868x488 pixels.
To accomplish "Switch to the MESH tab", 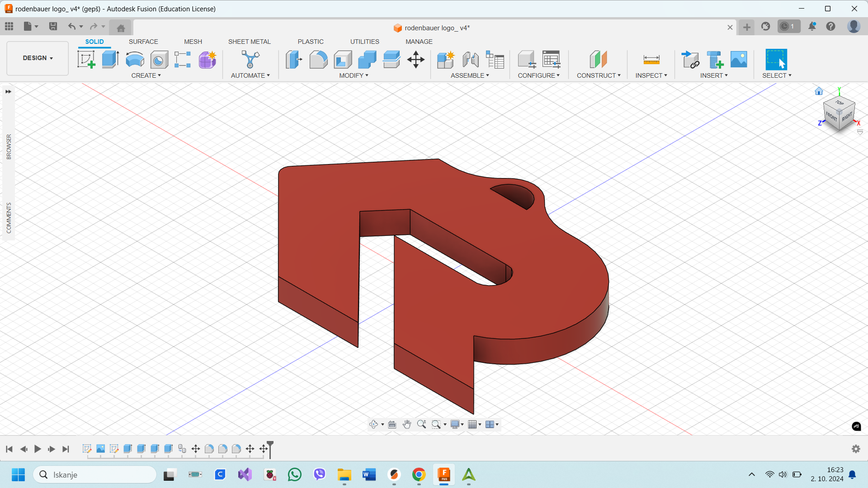I will (193, 42).
